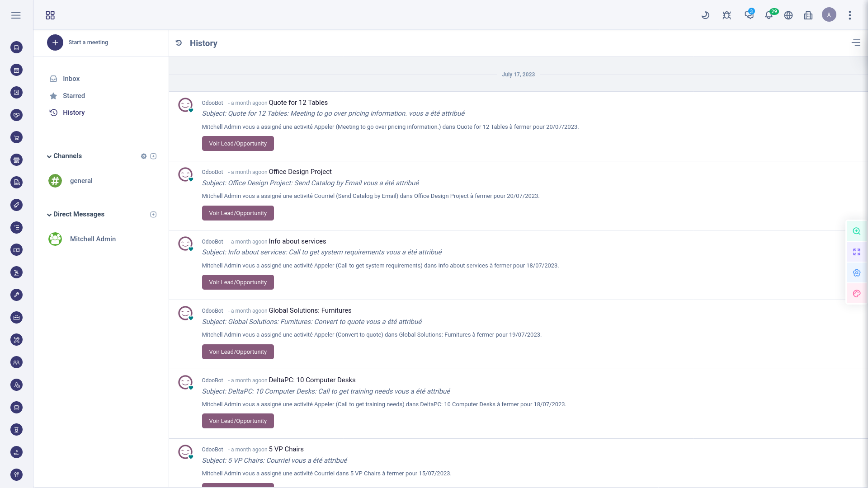
Task: Open activities bell with badge 29
Action: pos(769,15)
